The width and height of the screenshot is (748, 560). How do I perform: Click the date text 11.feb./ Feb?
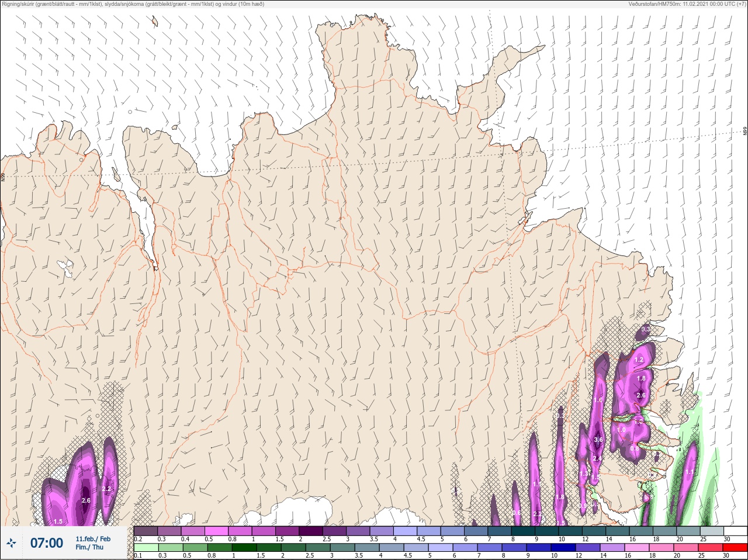click(93, 538)
